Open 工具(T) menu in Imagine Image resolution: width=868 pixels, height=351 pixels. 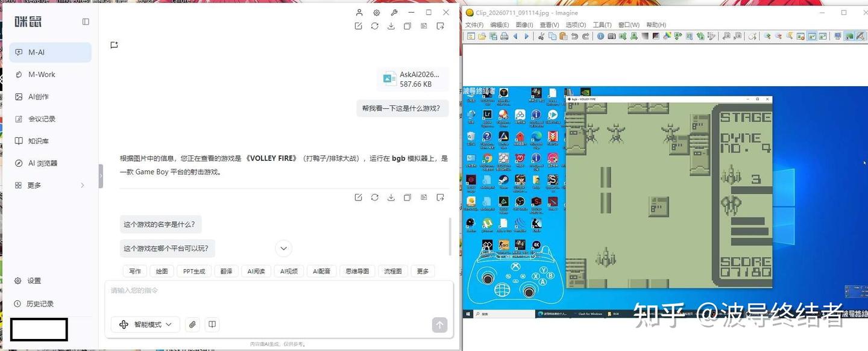[602, 25]
